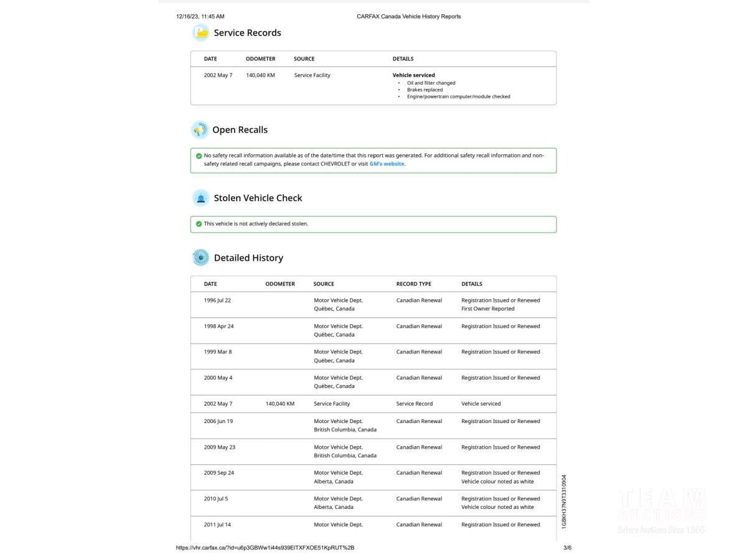Click ODOMETER column header in Service Records
The height and width of the screenshot is (560, 747).
coord(260,59)
